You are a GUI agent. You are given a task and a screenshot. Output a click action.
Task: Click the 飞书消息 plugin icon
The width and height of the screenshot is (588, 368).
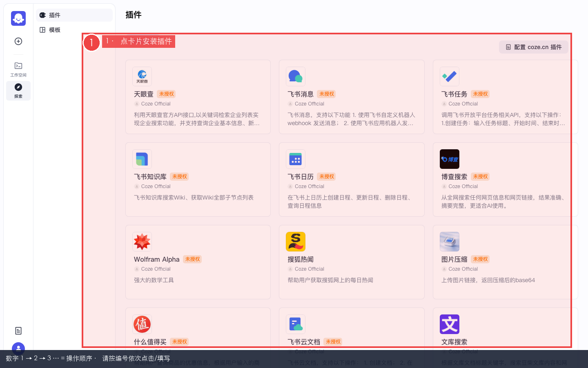pos(296,76)
